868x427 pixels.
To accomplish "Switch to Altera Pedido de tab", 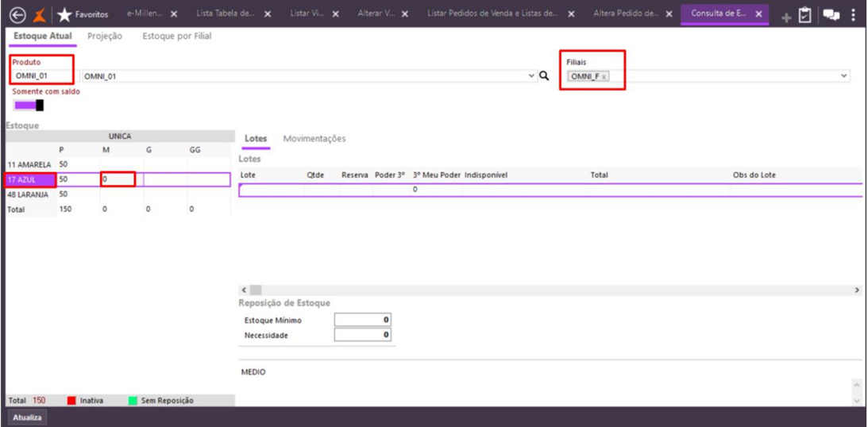I will (626, 13).
